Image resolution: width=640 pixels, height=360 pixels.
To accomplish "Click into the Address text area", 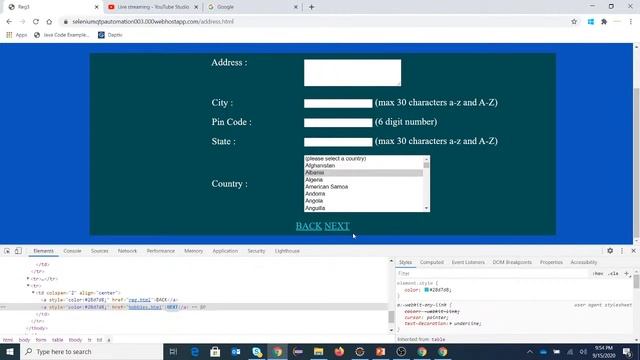I will pos(352,73).
